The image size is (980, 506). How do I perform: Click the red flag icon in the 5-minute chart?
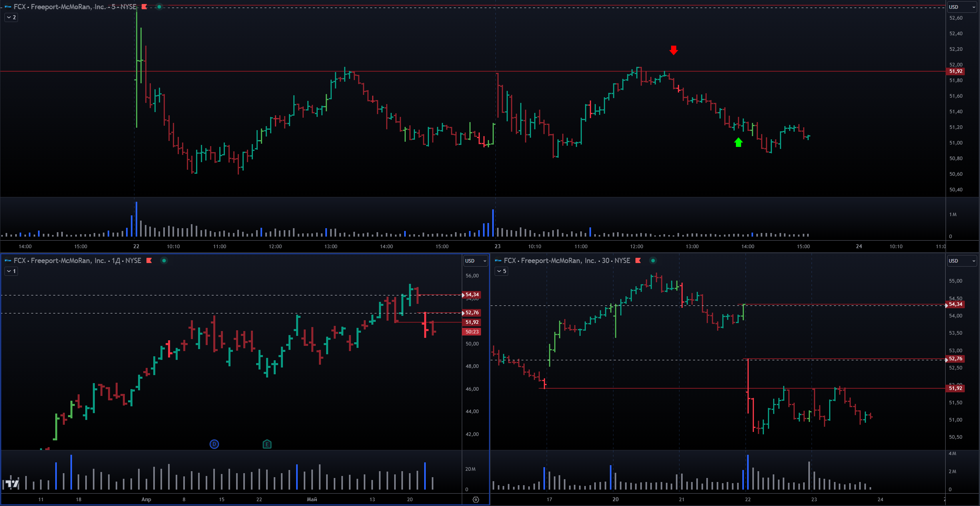tap(144, 7)
